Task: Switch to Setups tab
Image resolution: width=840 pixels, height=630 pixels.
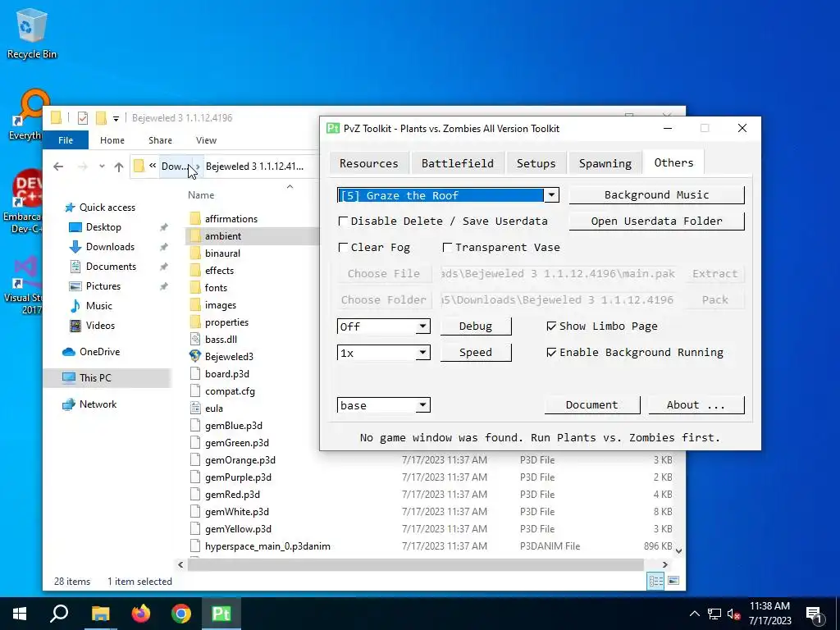Action: [x=536, y=163]
